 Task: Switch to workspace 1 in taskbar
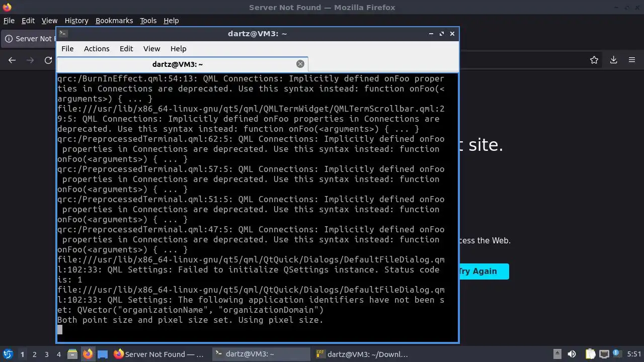pos(22,354)
